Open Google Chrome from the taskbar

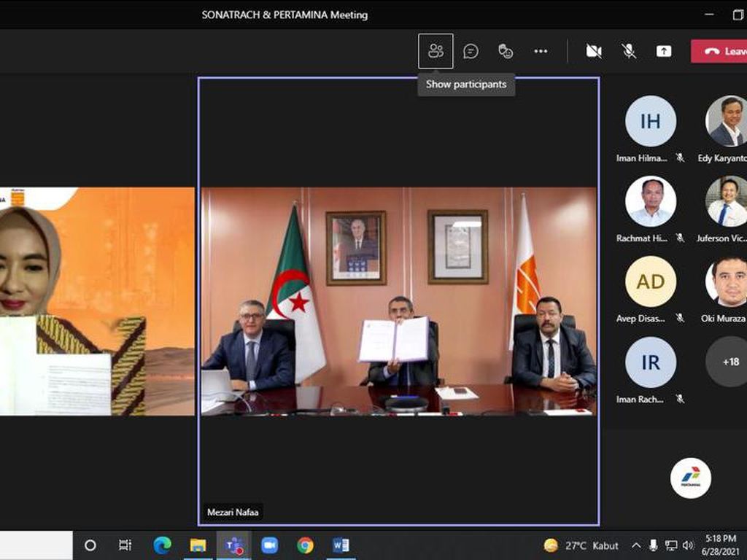click(306, 545)
